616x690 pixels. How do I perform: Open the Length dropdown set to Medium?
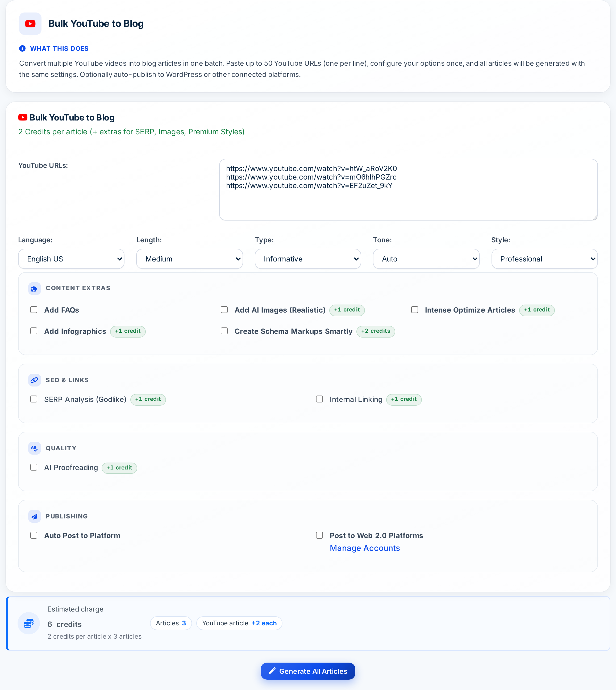[x=190, y=259]
